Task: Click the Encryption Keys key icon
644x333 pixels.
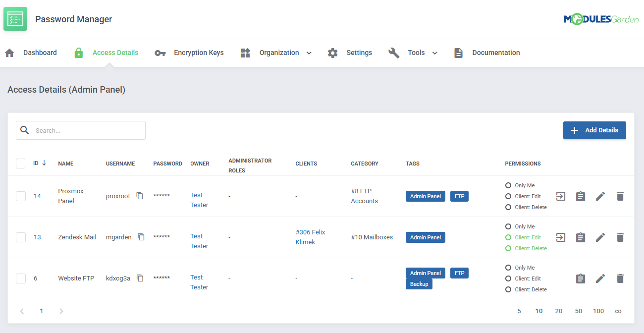Action: 160,53
